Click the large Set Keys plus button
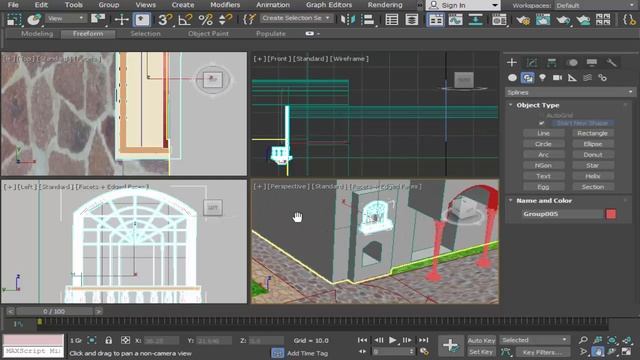Viewport: 640px width, 360px height. (451, 346)
